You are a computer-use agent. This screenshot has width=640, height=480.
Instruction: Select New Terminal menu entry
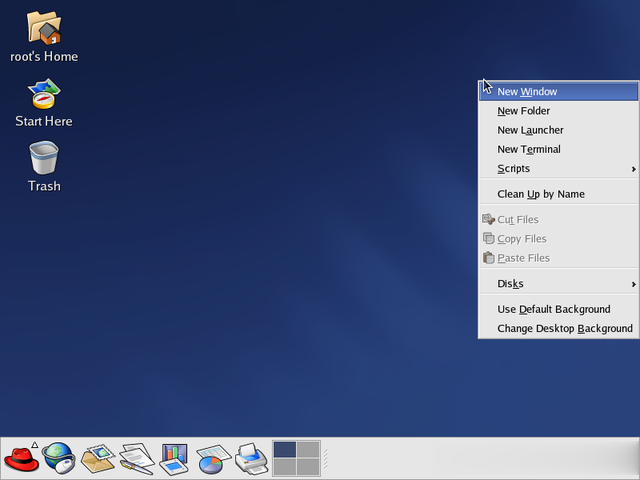point(558,149)
